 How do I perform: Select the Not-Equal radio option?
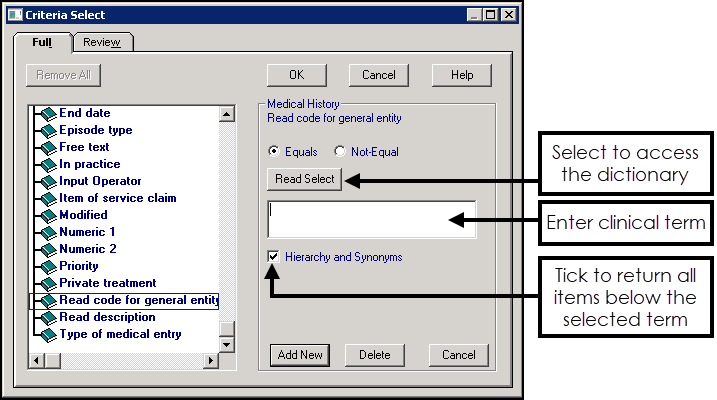tap(340, 152)
